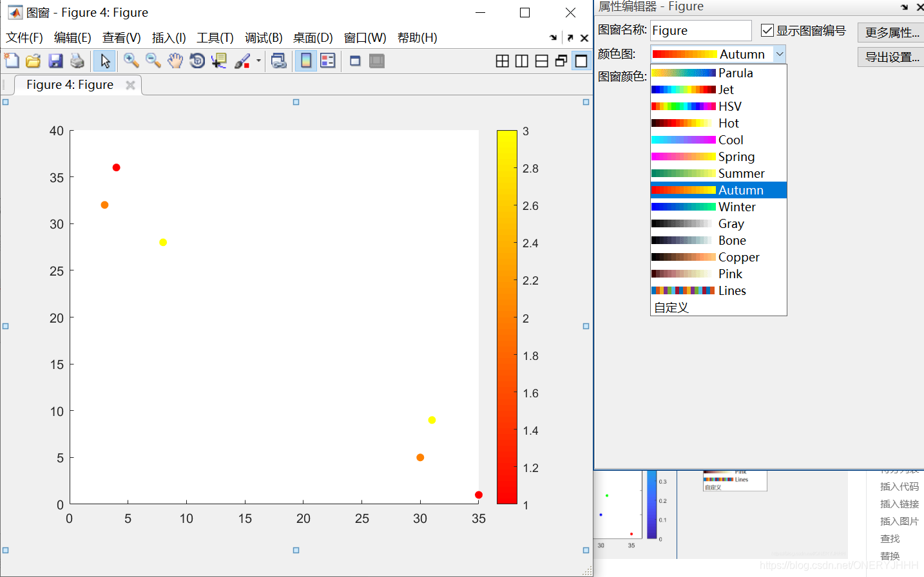924x577 pixels.
Task: Open the 桌面(D) menu
Action: [x=313, y=38]
